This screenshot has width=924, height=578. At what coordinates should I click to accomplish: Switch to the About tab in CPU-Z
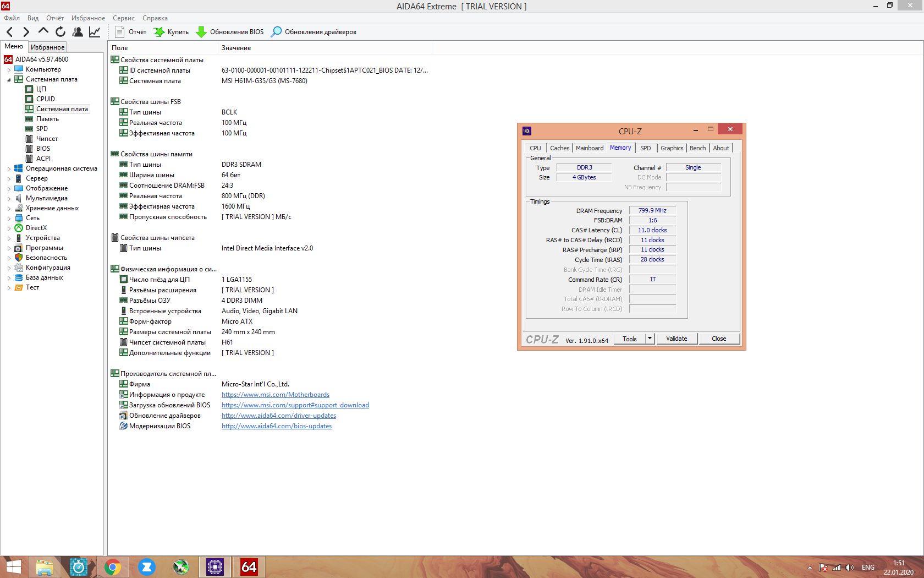click(x=721, y=148)
